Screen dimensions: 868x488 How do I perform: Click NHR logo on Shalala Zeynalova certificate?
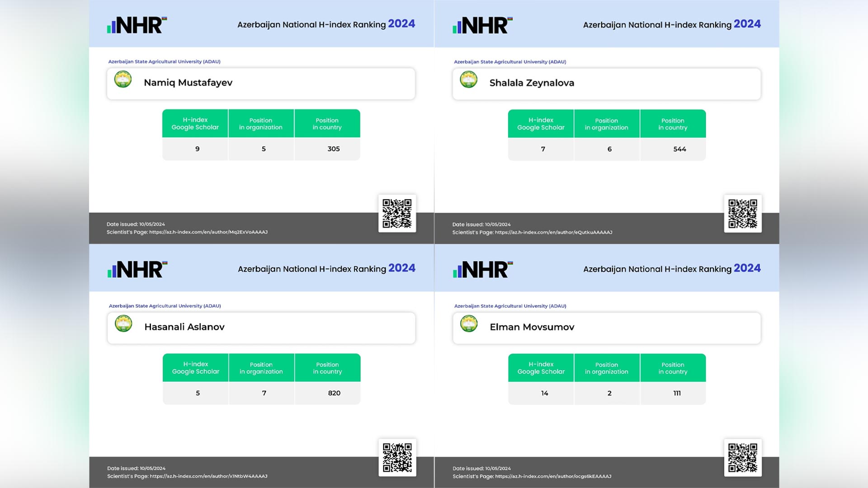tap(482, 25)
